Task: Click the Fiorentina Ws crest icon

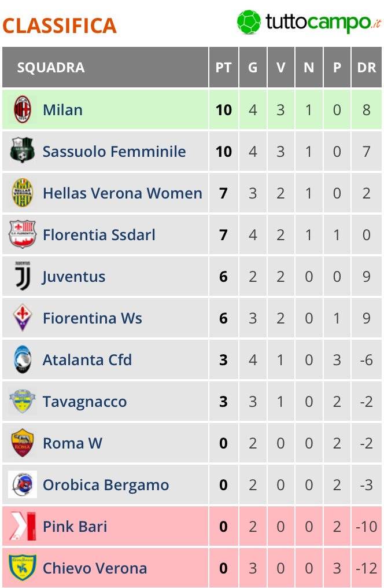Action: [x=23, y=318]
